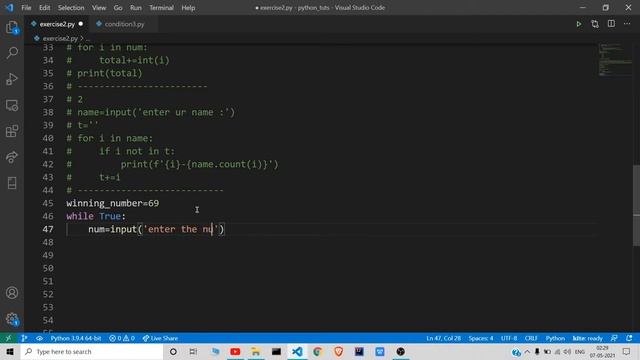Viewport: 640px width, 360px height.
Task: Start Live Share from status bar
Action: click(x=160, y=338)
